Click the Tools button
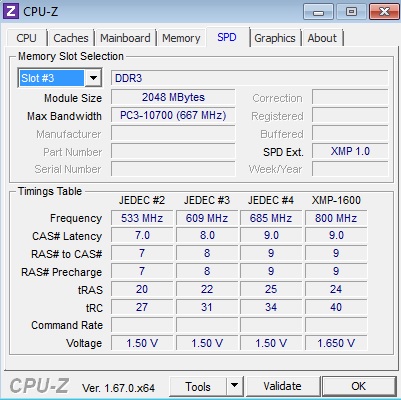The height and width of the screenshot is (400, 401). tap(198, 386)
